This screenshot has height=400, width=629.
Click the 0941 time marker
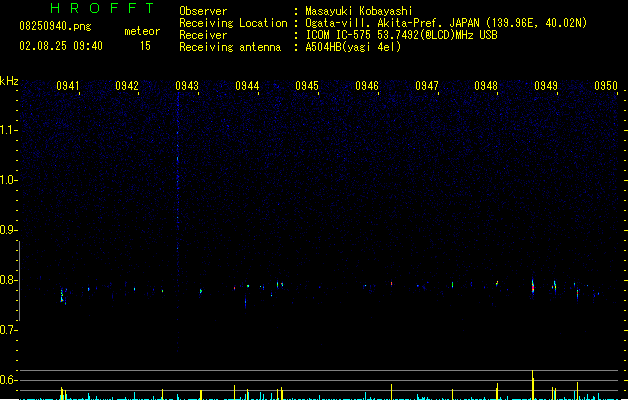coord(67,86)
